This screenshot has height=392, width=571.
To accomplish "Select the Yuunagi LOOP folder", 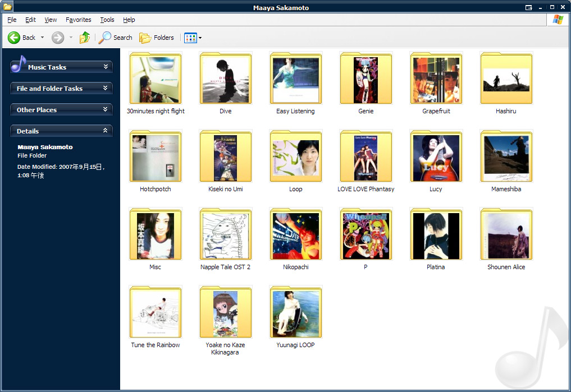I will (295, 317).
